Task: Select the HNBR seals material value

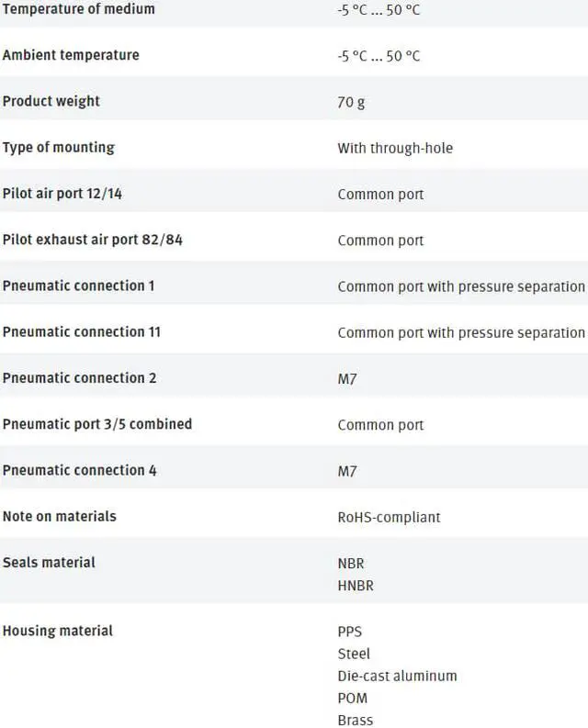Action: click(x=356, y=585)
